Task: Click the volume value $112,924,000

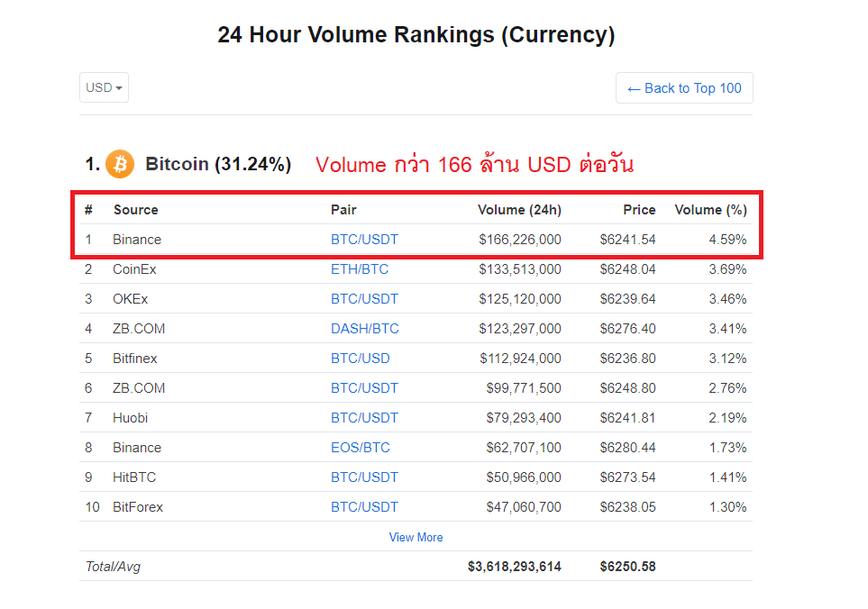Action: (520, 359)
